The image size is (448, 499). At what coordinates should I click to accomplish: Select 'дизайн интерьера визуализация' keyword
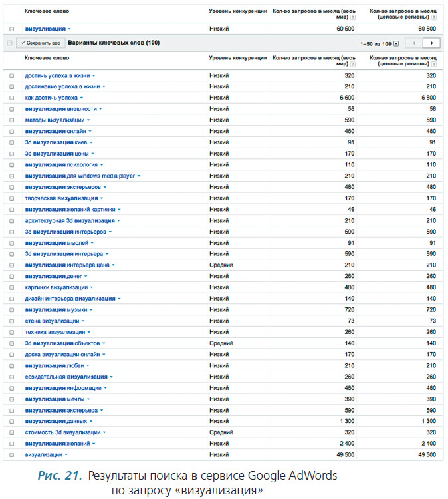[70, 299]
